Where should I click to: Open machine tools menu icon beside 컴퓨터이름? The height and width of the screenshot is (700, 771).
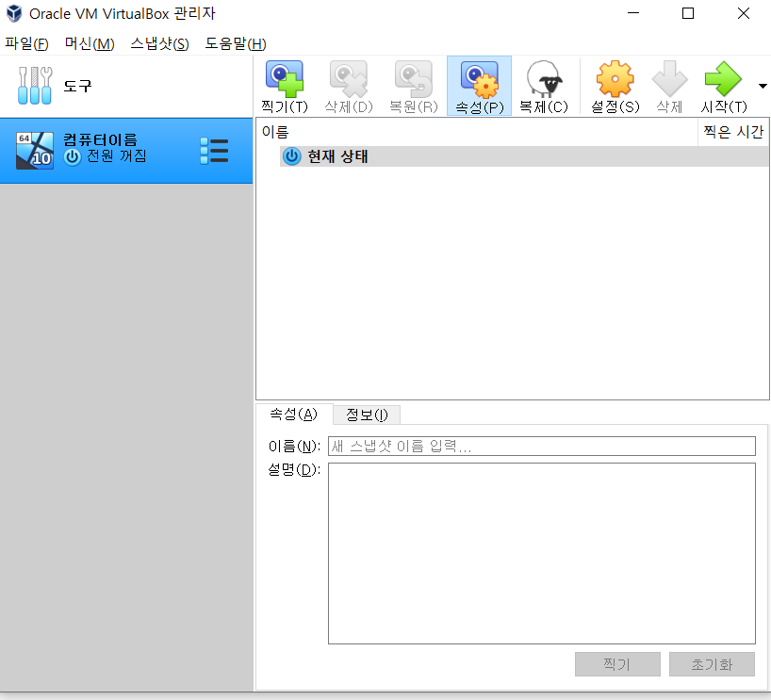point(214,151)
